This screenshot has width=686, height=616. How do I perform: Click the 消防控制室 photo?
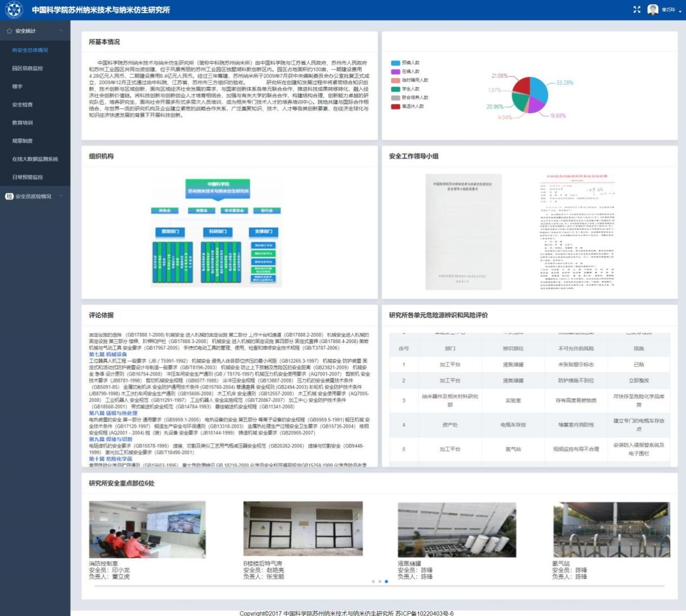[x=147, y=530]
